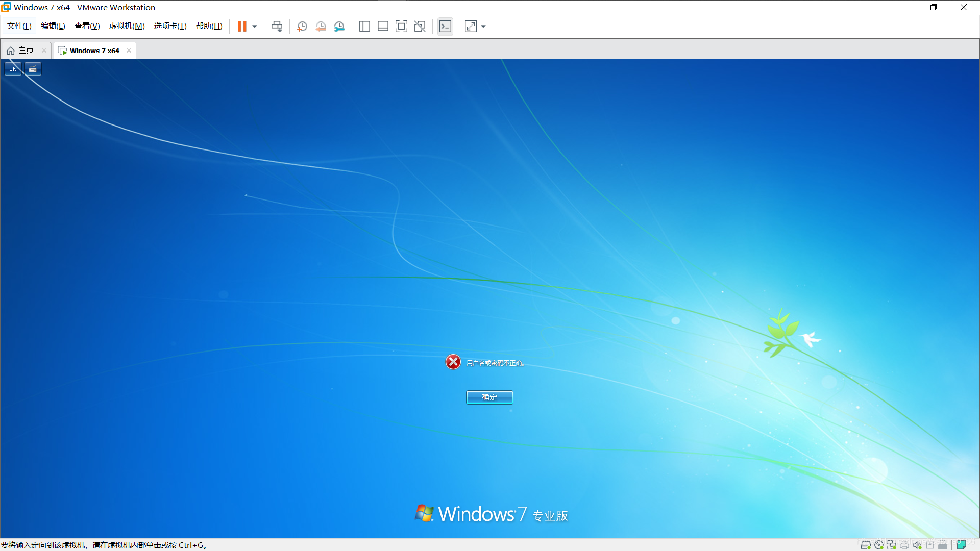The height and width of the screenshot is (551, 980).
Task: Open the on-screen keyboard icon in guest
Action: point(33,69)
